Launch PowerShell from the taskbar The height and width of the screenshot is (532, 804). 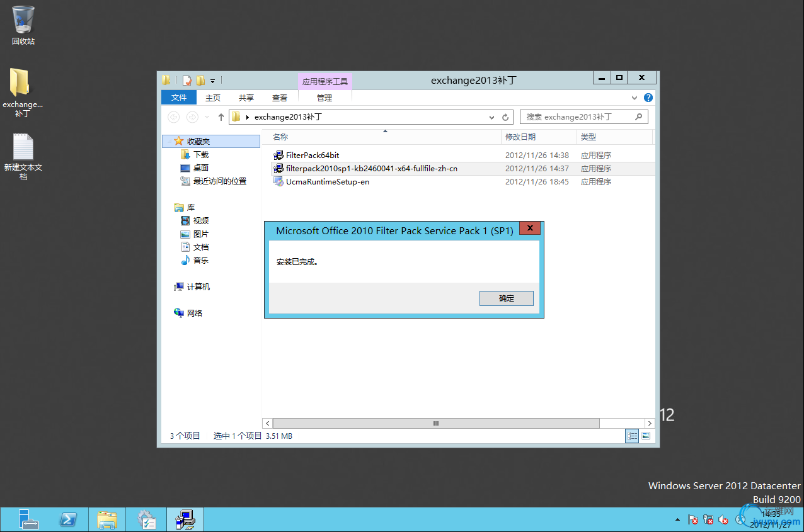pos(68,519)
